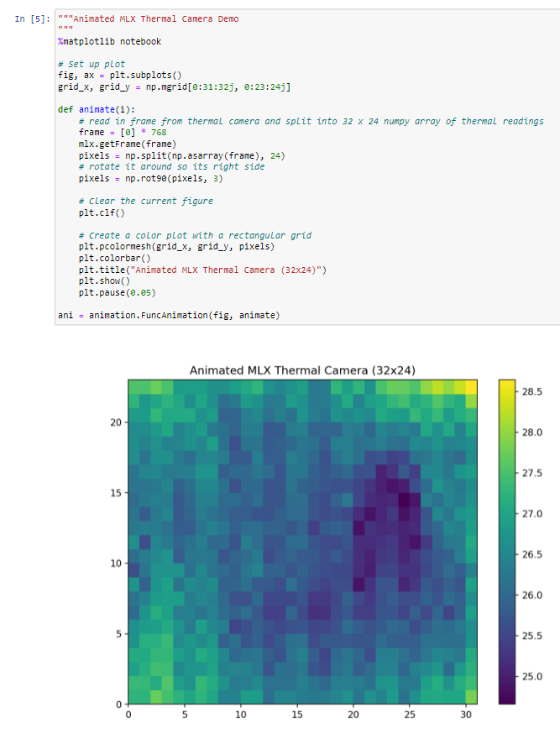
Task: Click the colorbar beside the heatmap
Action: tap(507, 542)
